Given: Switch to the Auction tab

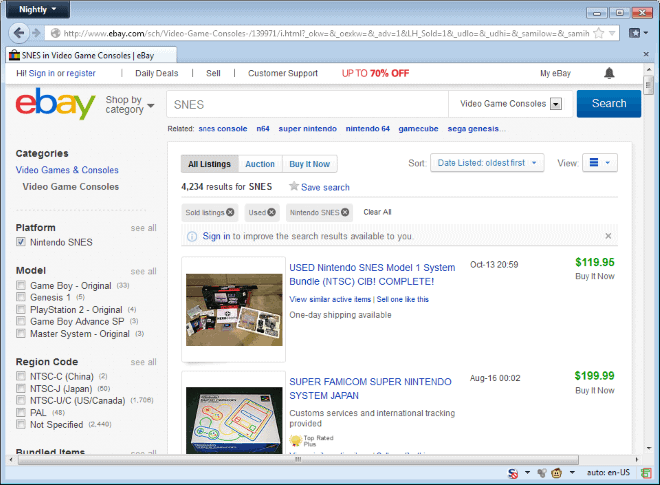Looking at the screenshot, I should [260, 164].
